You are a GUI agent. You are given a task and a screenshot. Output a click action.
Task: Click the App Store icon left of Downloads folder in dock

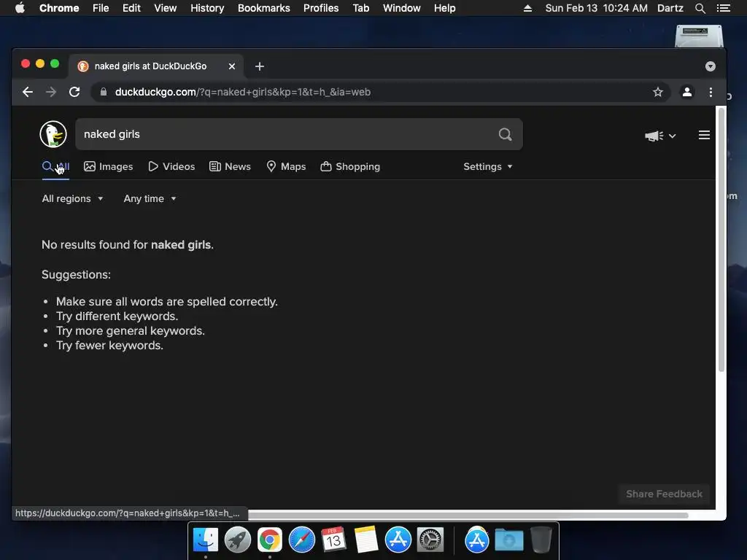click(477, 540)
